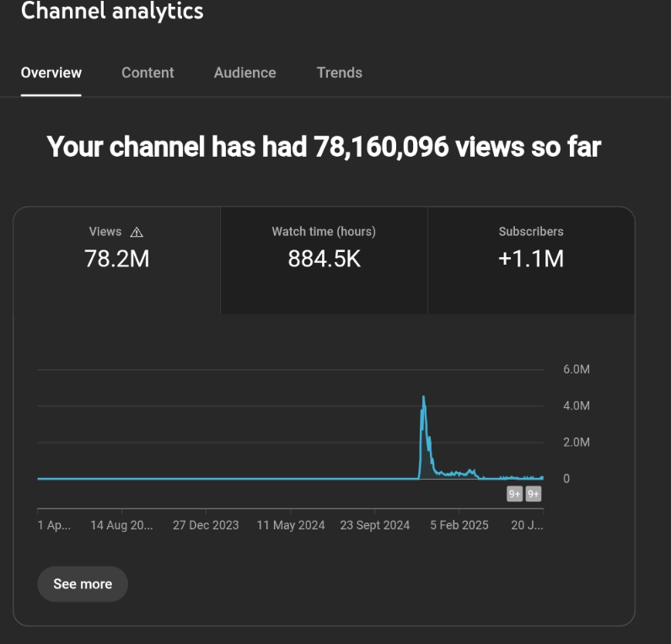The height and width of the screenshot is (644, 671).
Task: Switch to the Content tab
Action: tap(148, 72)
